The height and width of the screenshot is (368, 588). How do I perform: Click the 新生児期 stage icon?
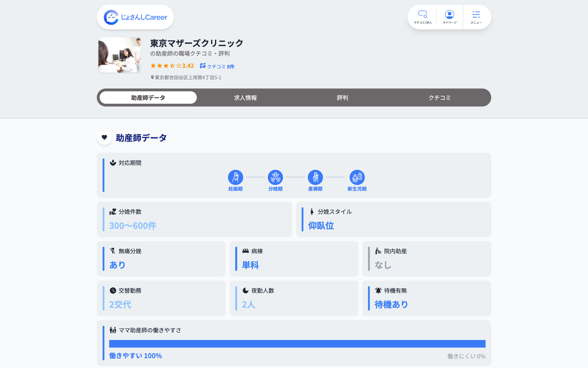357,177
